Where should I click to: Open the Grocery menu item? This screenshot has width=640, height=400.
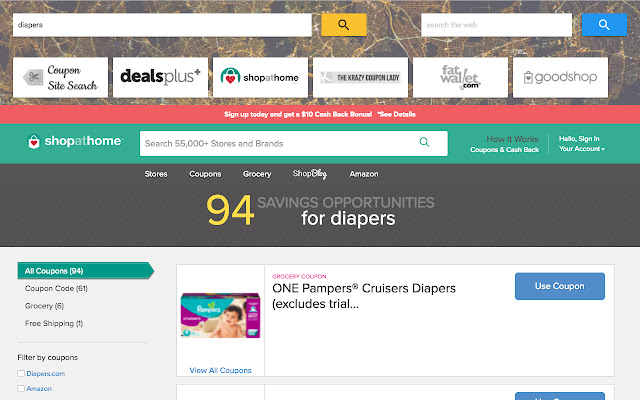click(257, 174)
